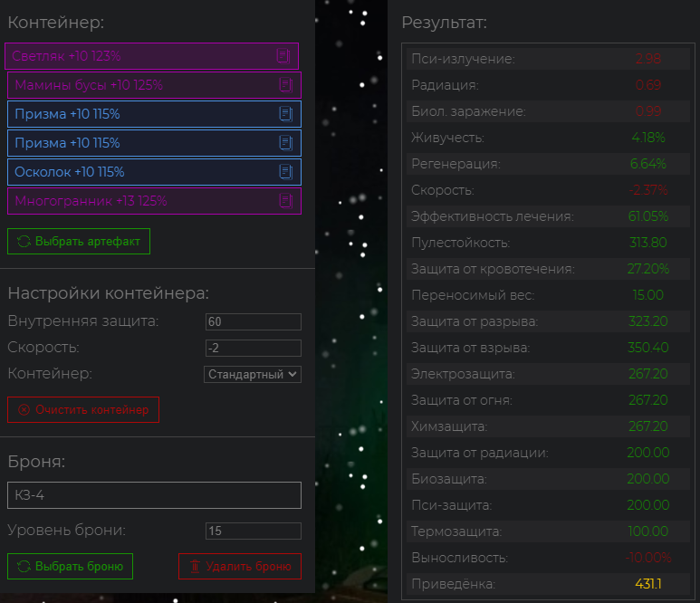Click the note icon on Многогранник +13 row
This screenshot has height=603, width=700.
tap(286, 201)
